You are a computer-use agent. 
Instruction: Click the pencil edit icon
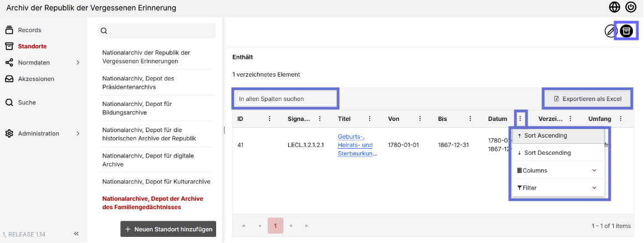(611, 31)
